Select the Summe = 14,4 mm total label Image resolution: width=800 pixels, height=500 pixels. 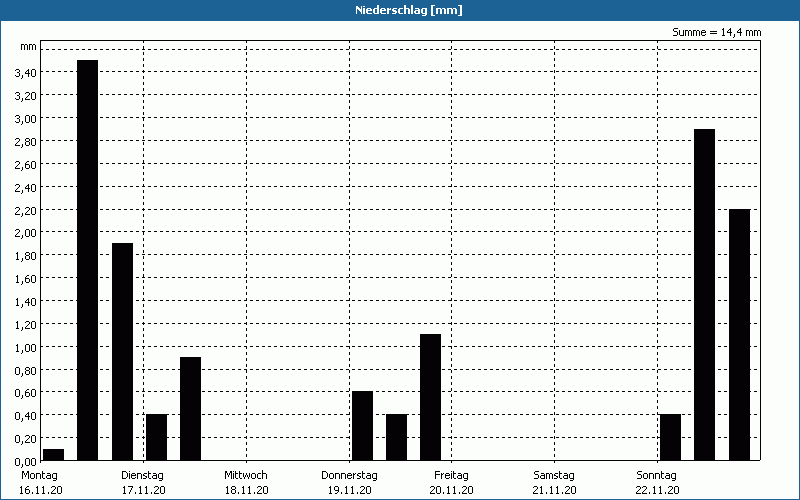click(x=716, y=32)
